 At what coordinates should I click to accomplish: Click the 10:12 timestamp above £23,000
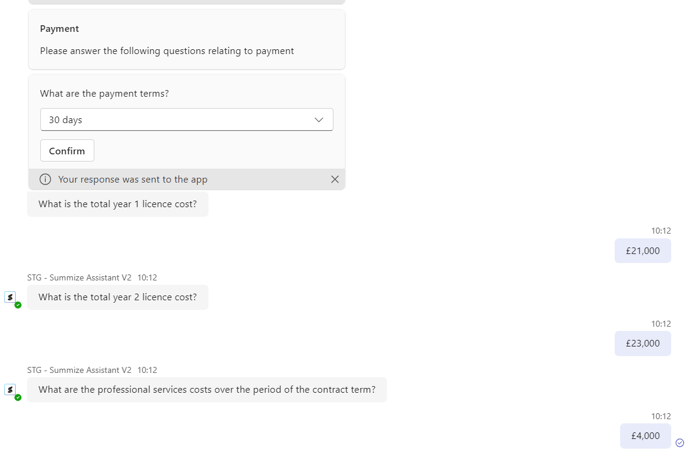[x=661, y=324]
